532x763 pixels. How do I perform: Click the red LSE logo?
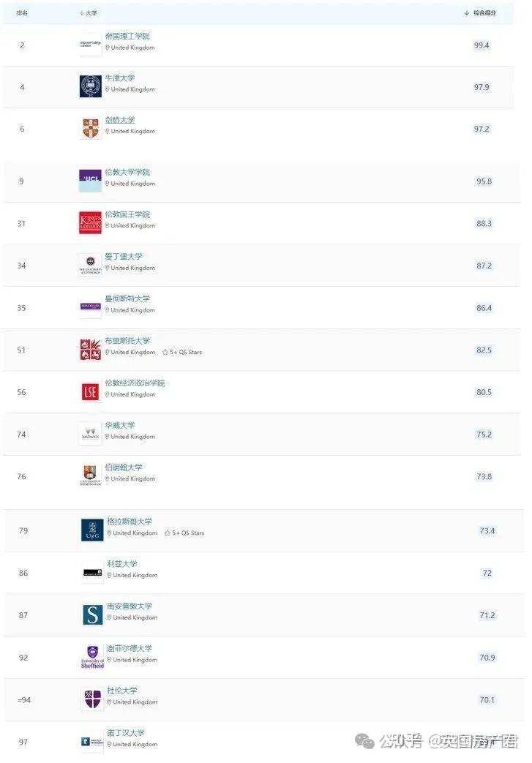pos(91,391)
